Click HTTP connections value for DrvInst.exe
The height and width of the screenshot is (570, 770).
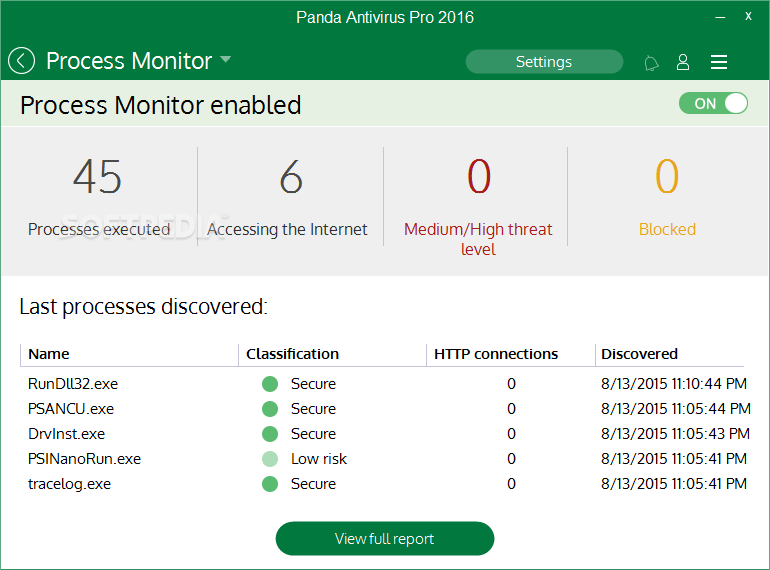(511, 434)
